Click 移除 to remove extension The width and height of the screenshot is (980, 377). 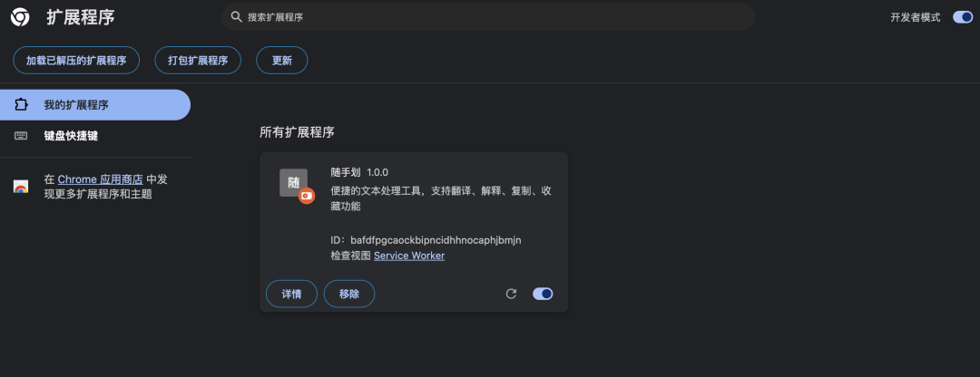pos(349,294)
